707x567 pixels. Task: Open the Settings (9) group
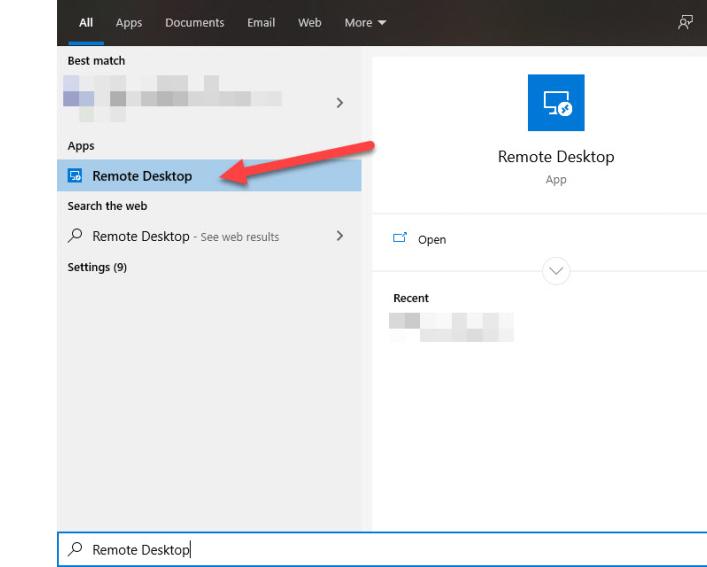pyautogui.click(x=97, y=267)
